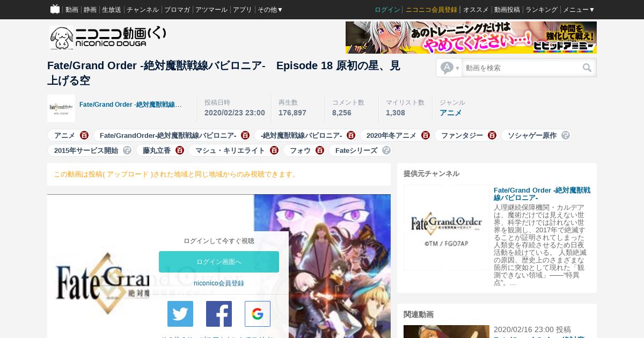The height and width of the screenshot is (338, 644).
Task: Log in with the Facebook icon
Action: tap(219, 314)
